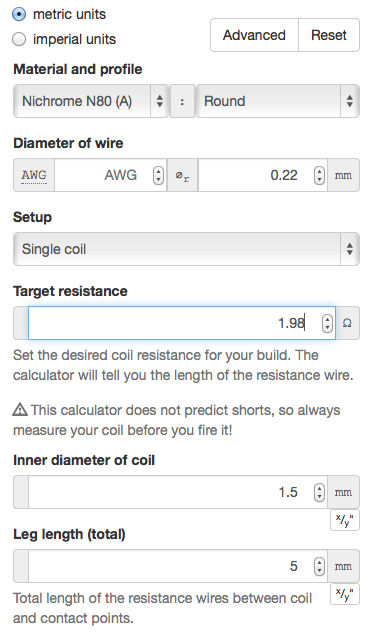The height and width of the screenshot is (633, 370).
Task: Adjust the inner diameter stepper arrows
Action: pyautogui.click(x=319, y=492)
